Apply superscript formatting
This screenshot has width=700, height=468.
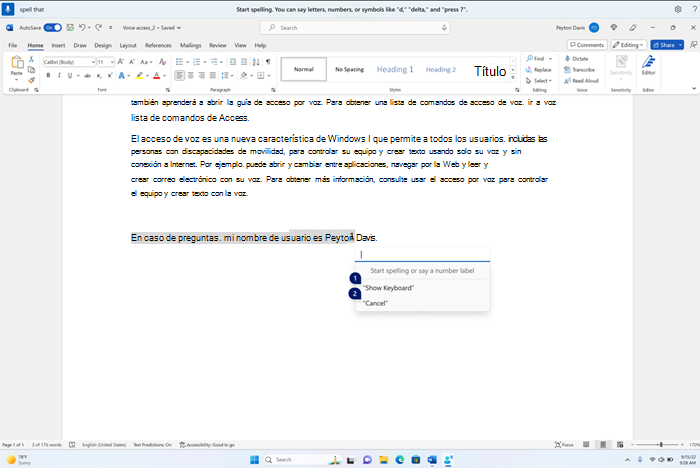(110, 76)
